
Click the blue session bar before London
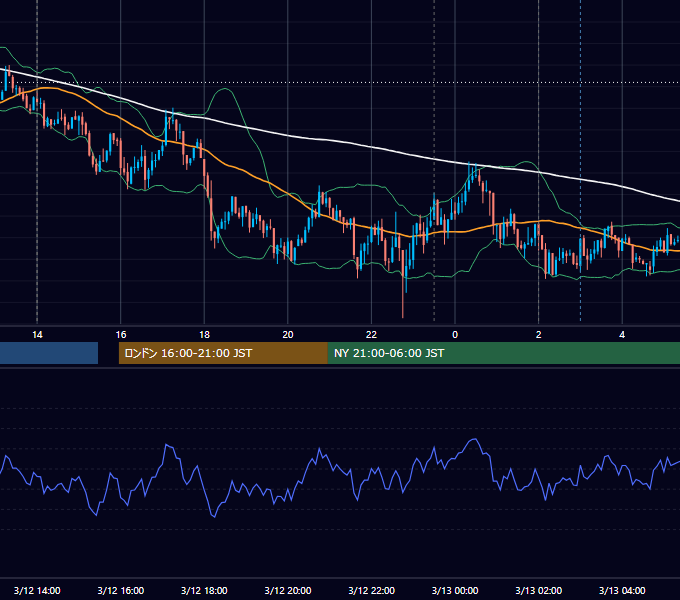point(49,353)
